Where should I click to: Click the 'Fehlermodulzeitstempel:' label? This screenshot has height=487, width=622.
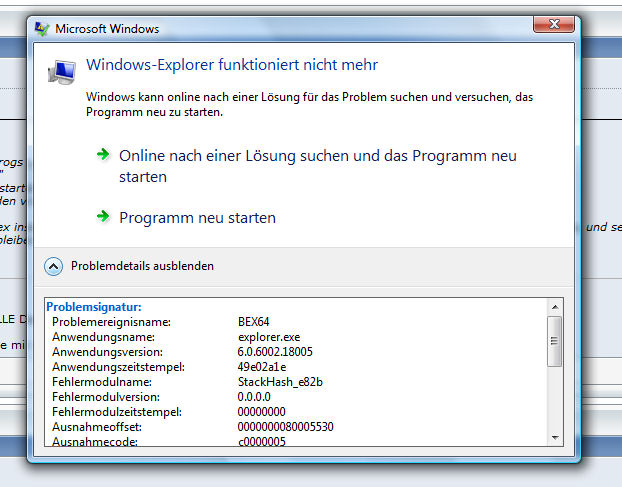pos(117,412)
